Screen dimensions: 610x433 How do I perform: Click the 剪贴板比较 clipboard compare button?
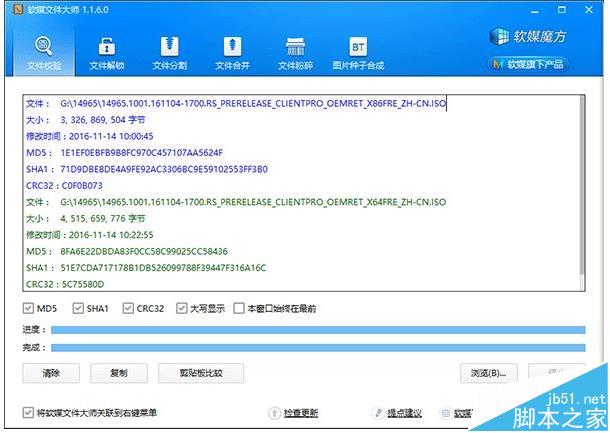[x=201, y=373]
